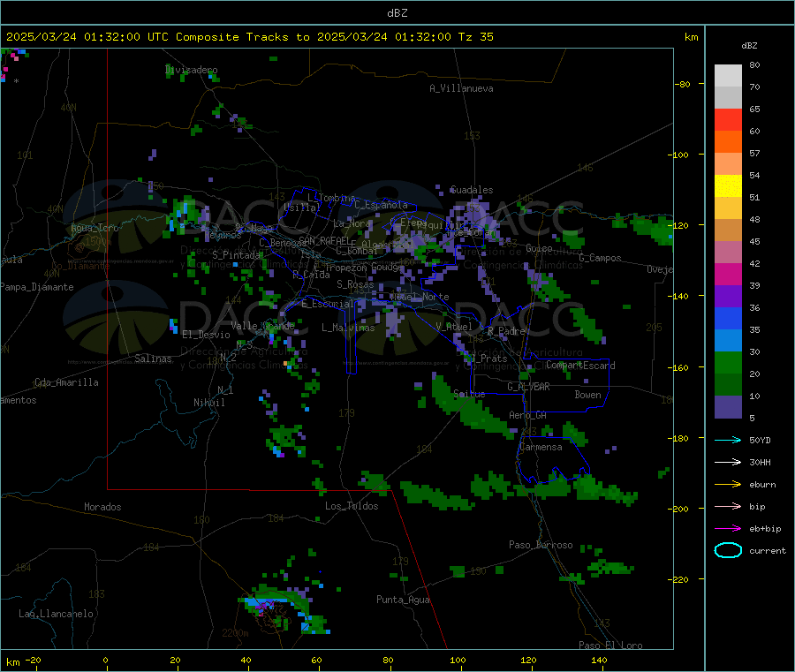Click the 54 dBZ yellow color swatch
This screenshot has width=795, height=672.
point(728,186)
